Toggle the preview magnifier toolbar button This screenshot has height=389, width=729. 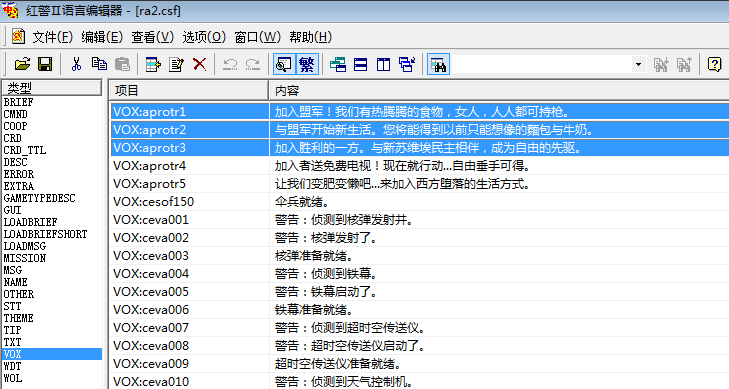[284, 64]
